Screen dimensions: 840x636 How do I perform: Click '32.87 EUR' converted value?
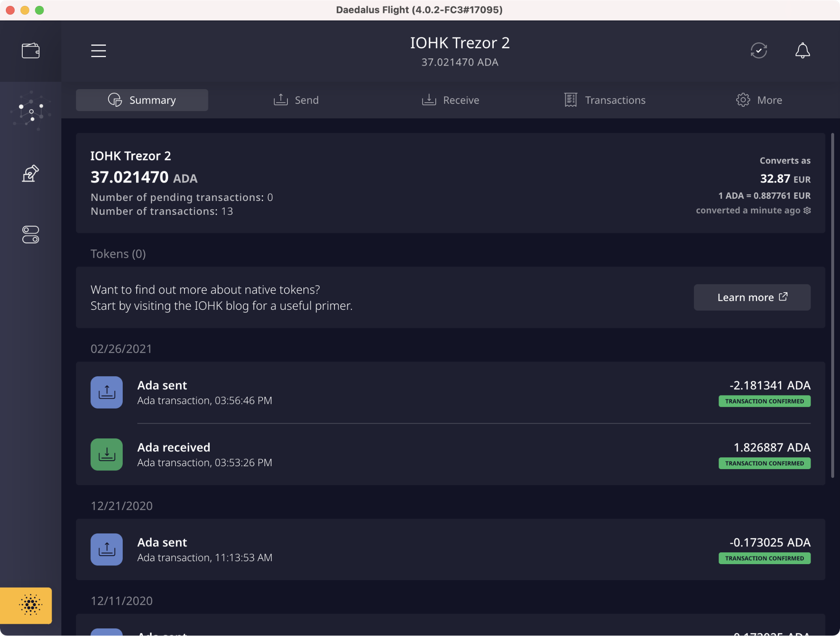(785, 179)
